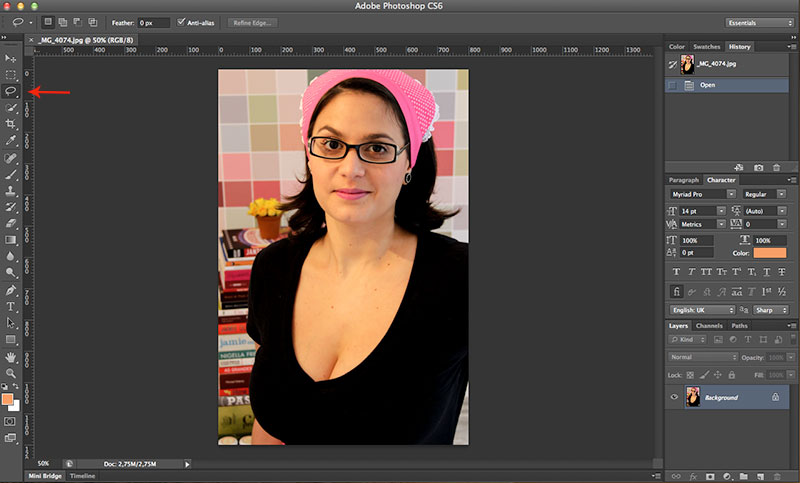Hide the Background layer via eye icon

675,397
